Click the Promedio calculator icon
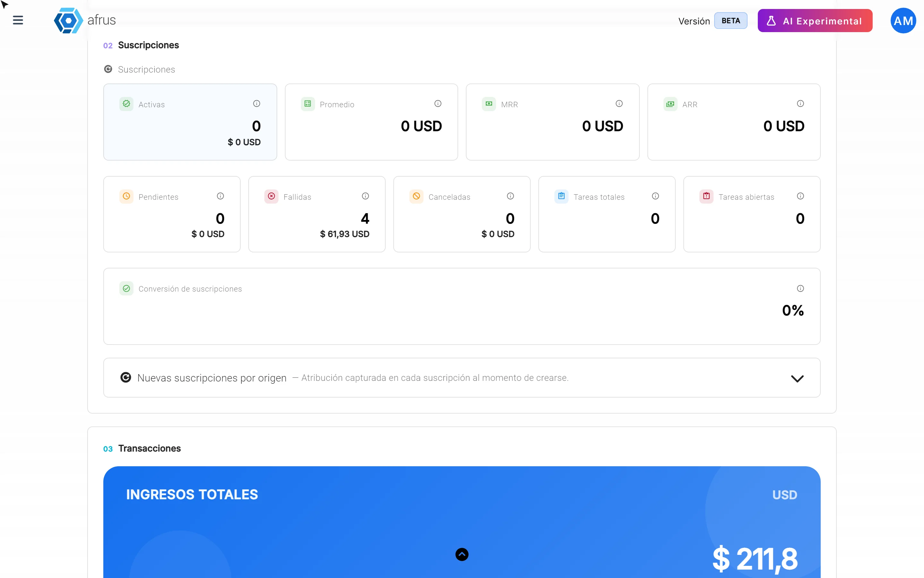The image size is (924, 578). click(308, 104)
